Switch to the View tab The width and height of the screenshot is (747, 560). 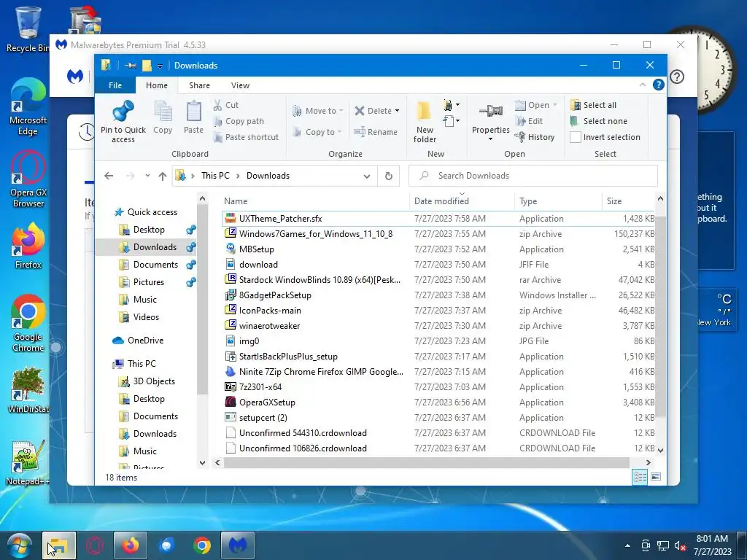[x=240, y=85]
